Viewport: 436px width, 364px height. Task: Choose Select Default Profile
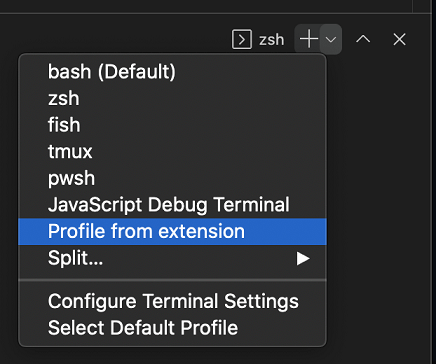click(172, 328)
